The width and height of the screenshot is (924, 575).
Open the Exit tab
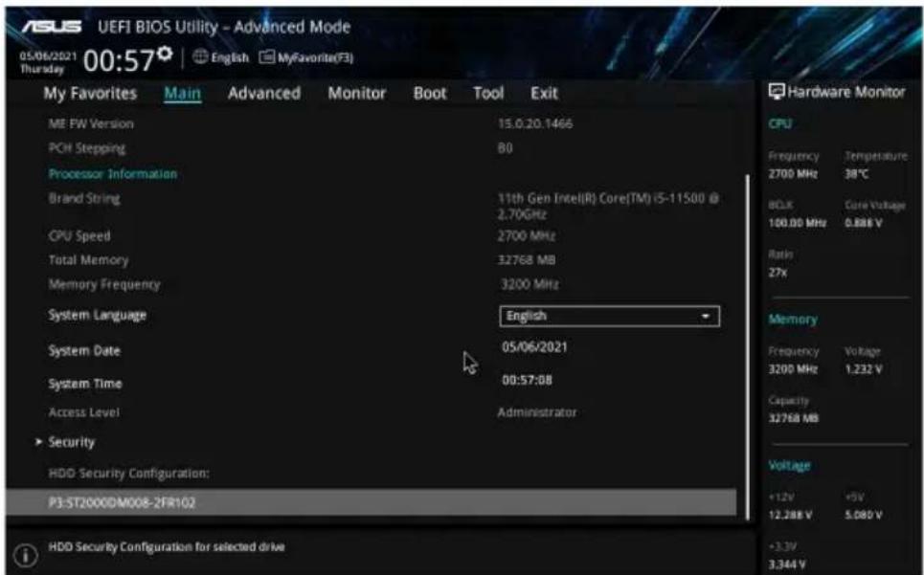(544, 93)
